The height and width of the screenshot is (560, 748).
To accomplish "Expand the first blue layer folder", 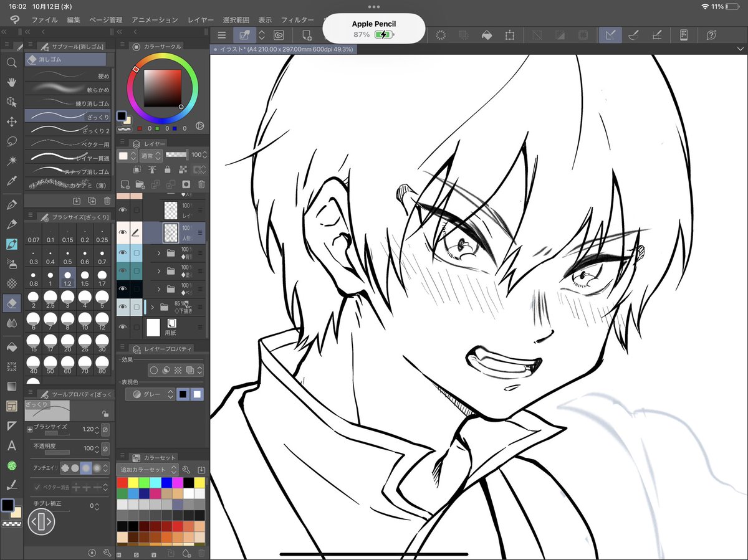I will [x=158, y=253].
